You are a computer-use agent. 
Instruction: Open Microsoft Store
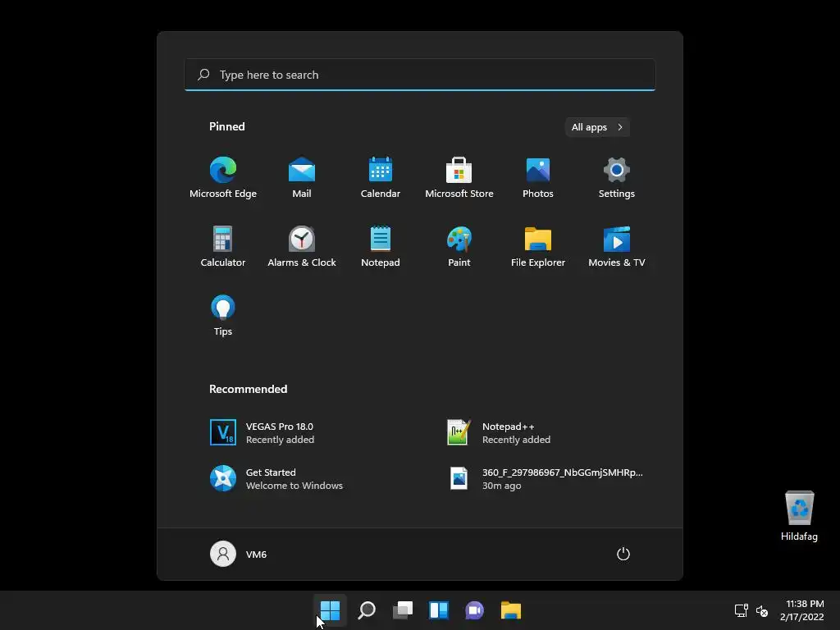[x=459, y=178]
